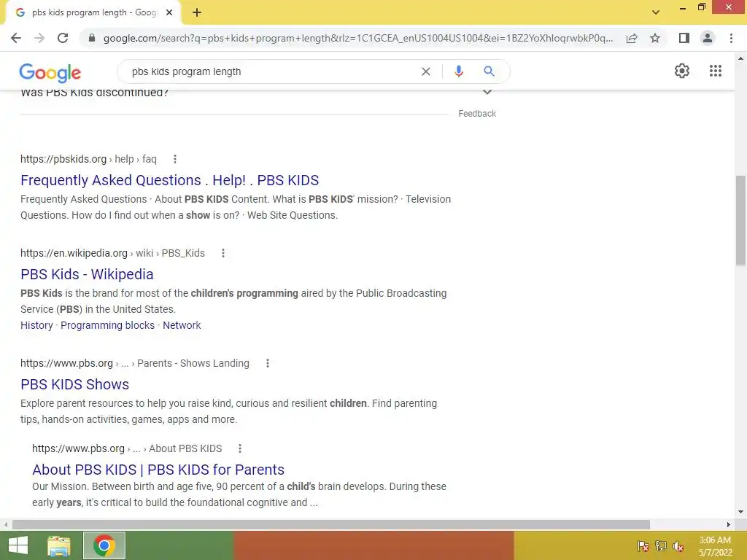Open Google quick settings gear
Viewport: 747px width, 560px height.
[682, 71]
